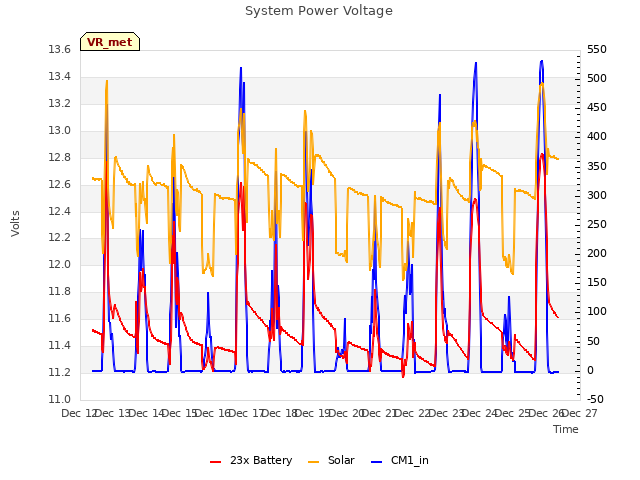Image resolution: width=640 pixels, height=480 pixels.
Task: Click the 0 right axis value
Action: [x=590, y=371]
